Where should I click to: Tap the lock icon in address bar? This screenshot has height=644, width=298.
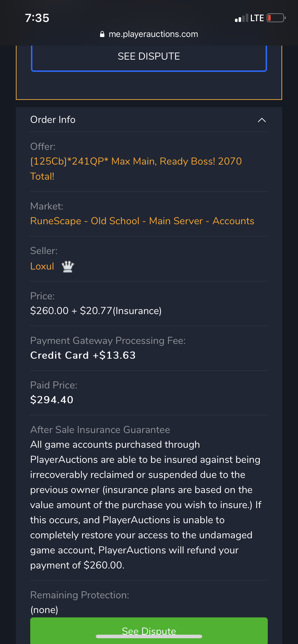coord(102,34)
